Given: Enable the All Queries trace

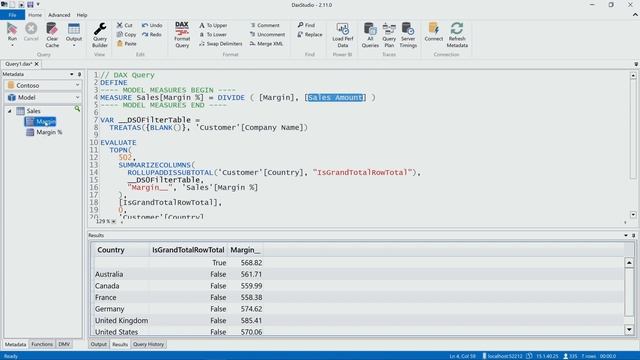Looking at the screenshot, I should pyautogui.click(x=370, y=35).
